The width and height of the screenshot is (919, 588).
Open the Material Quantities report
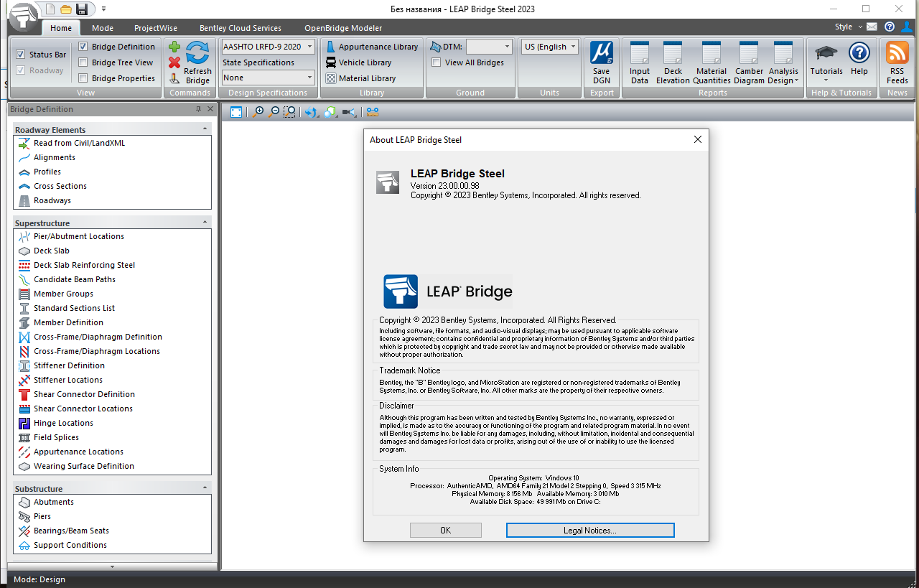pos(712,63)
